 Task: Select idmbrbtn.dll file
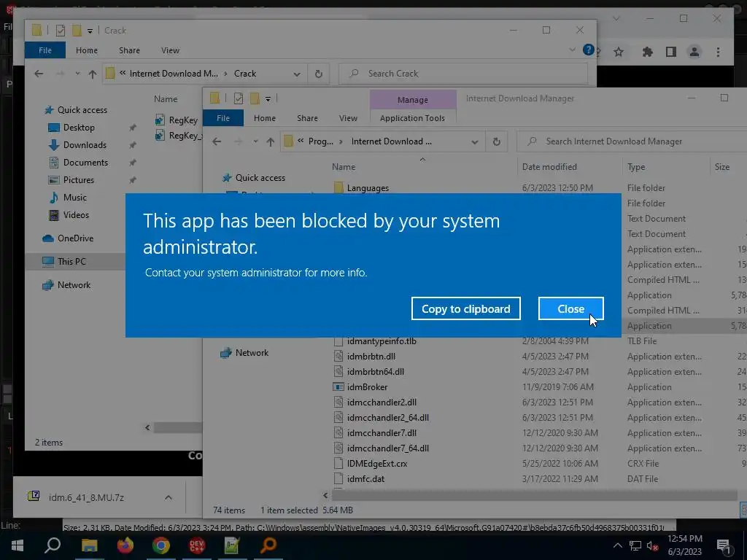pos(371,356)
